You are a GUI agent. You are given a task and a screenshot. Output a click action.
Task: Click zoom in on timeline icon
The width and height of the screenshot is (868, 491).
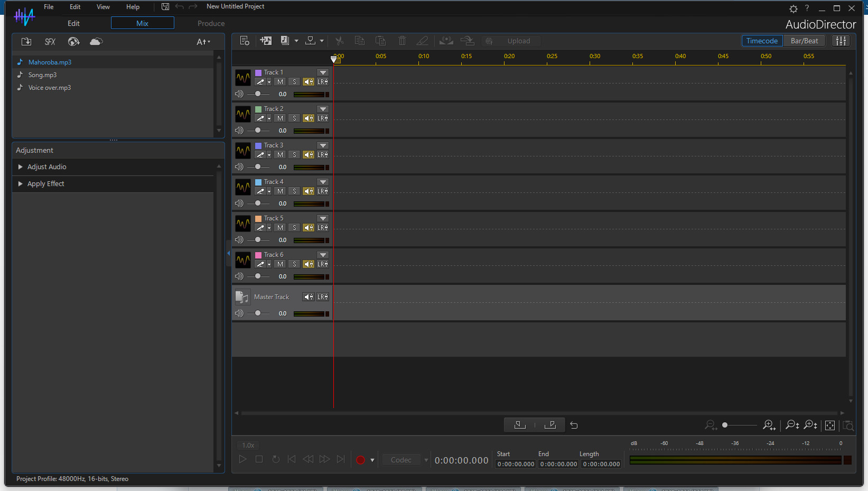[x=769, y=425]
